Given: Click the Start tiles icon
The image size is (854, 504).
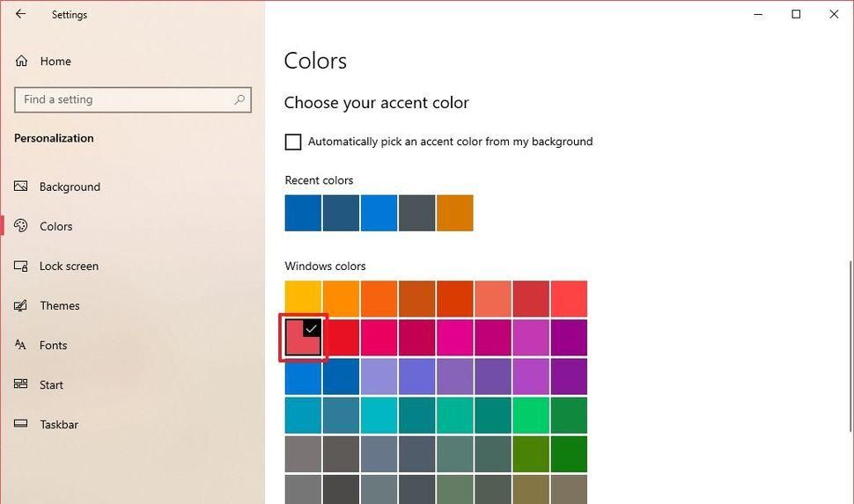Looking at the screenshot, I should coord(21,384).
